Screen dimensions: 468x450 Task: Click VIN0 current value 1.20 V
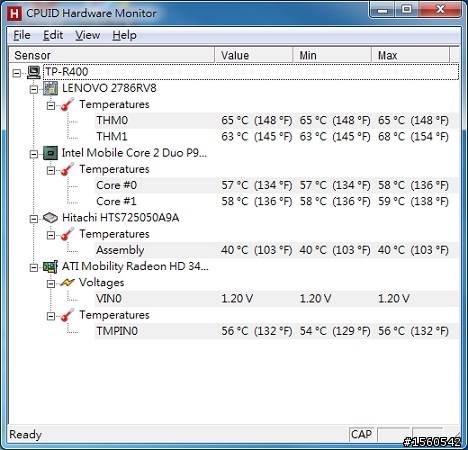(237, 299)
